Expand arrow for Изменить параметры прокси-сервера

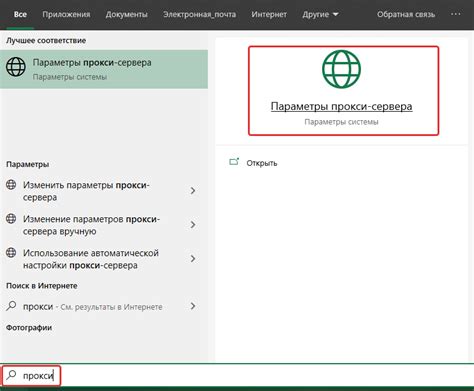click(x=193, y=191)
